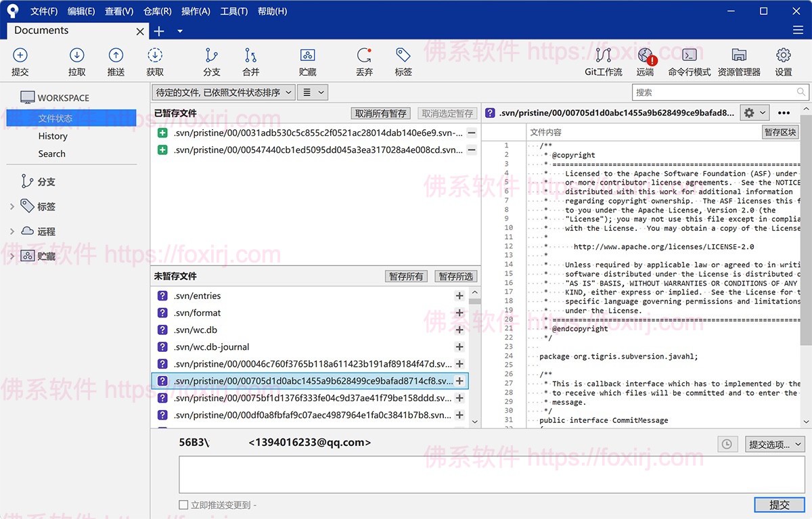Stage .svn/format via its plus icon
This screenshot has height=519, width=812.
pos(459,313)
